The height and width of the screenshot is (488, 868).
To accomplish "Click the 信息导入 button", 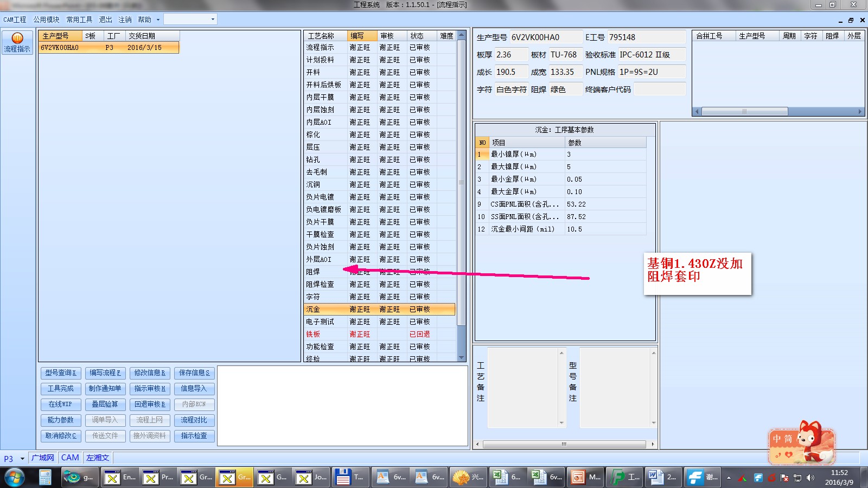I will [x=194, y=389].
